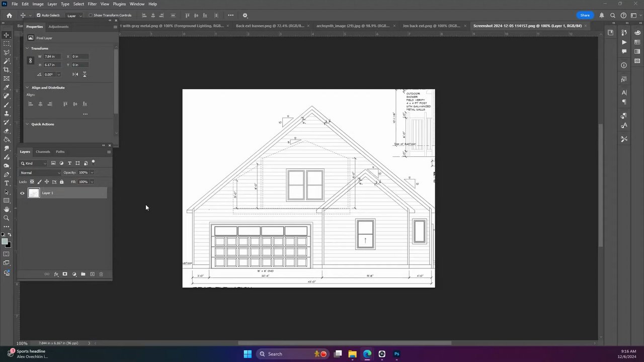Toggle the Auto-Select checkbox
The width and height of the screenshot is (644, 362).
coord(39,15)
